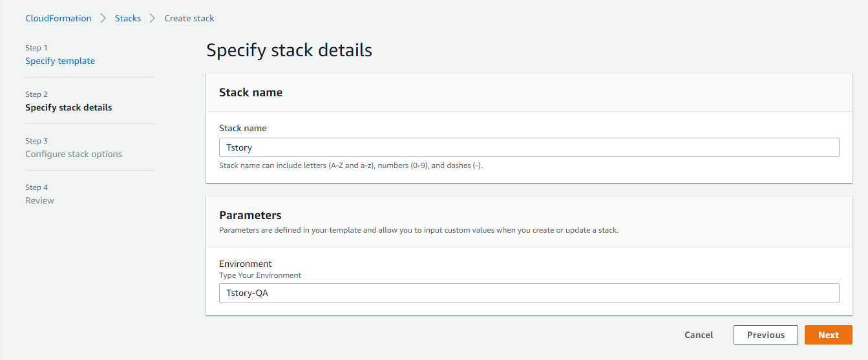Screen dimensions: 868x360
Task: Click the Parameters section heading
Action: pos(250,215)
